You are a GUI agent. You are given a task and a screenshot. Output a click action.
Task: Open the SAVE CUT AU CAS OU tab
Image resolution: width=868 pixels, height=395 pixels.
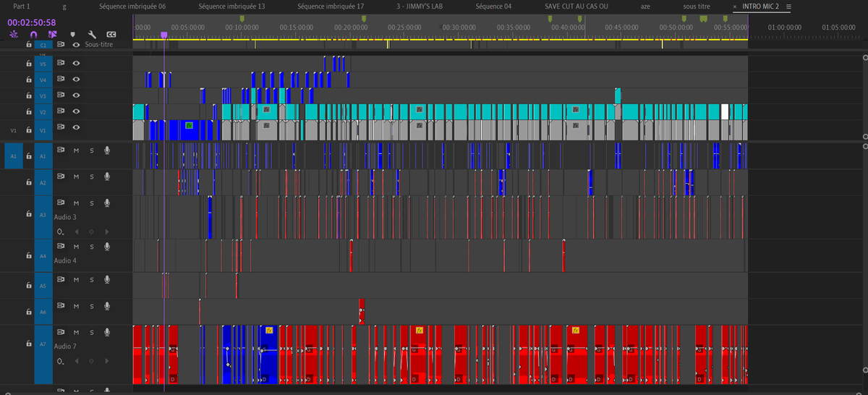point(576,6)
